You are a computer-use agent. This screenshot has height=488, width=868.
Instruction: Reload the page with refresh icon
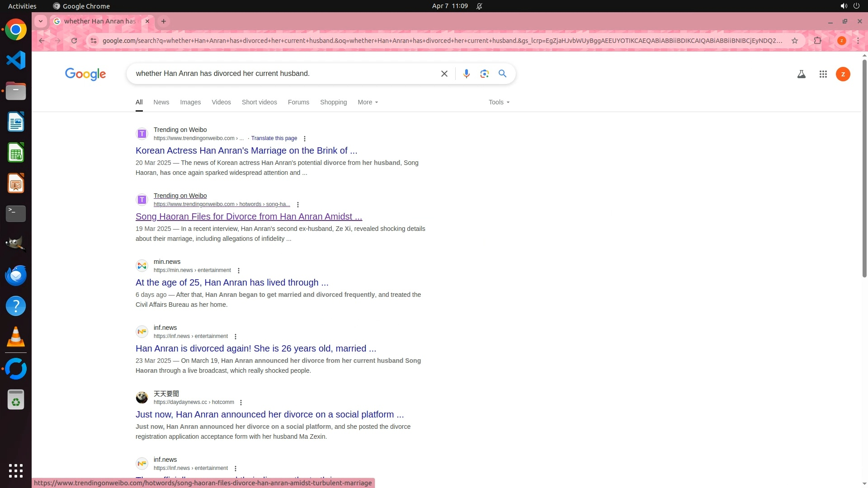(x=74, y=41)
